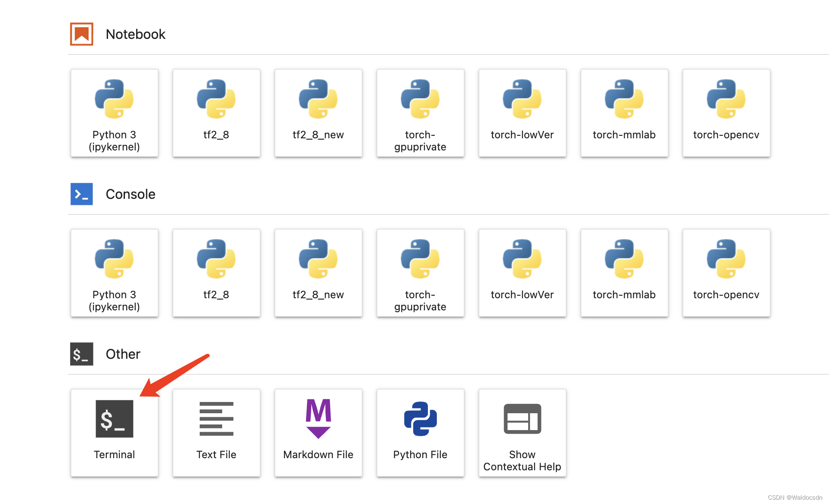This screenshot has height=504, width=829.
Task: Open a Python 3 (ipykernel) notebook
Action: pyautogui.click(x=115, y=113)
